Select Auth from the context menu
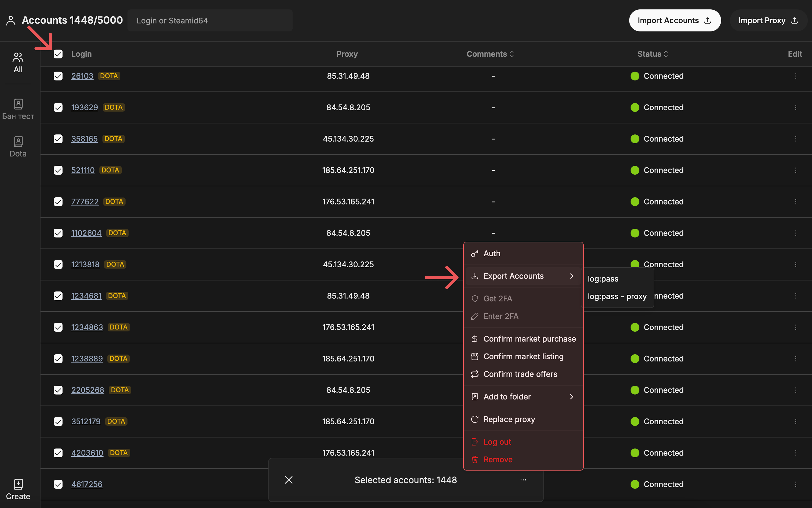 pyautogui.click(x=523, y=254)
